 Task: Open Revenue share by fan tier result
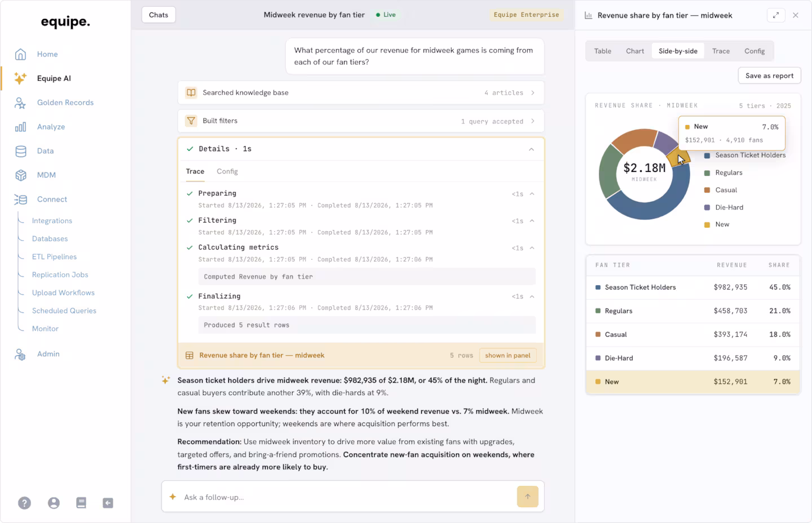361,355
